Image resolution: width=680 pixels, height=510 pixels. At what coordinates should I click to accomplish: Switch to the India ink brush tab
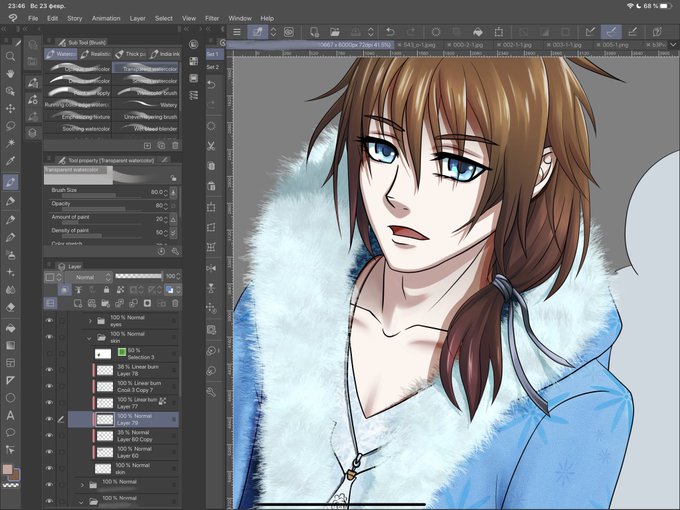click(x=164, y=54)
